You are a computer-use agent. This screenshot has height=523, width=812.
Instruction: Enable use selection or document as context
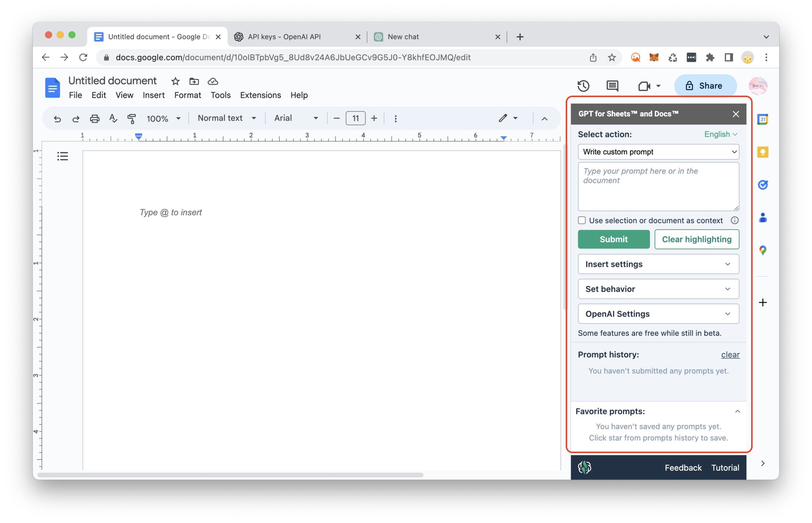click(x=582, y=220)
